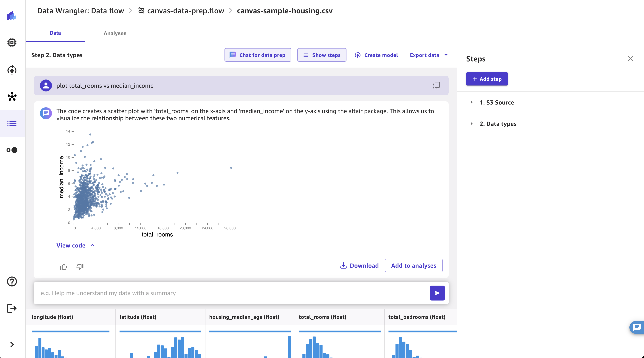644x358 pixels.
Task: Click the integrations/plugins star icon
Action: click(12, 96)
